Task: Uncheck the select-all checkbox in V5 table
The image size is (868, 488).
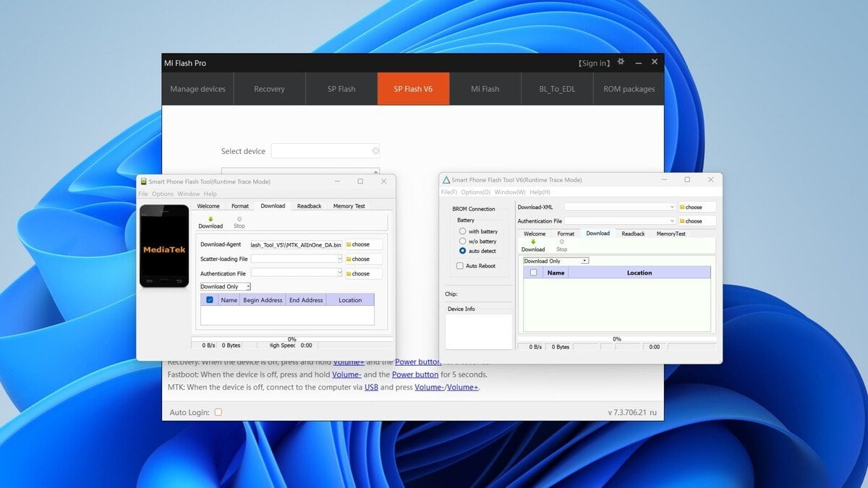Action: coord(210,299)
